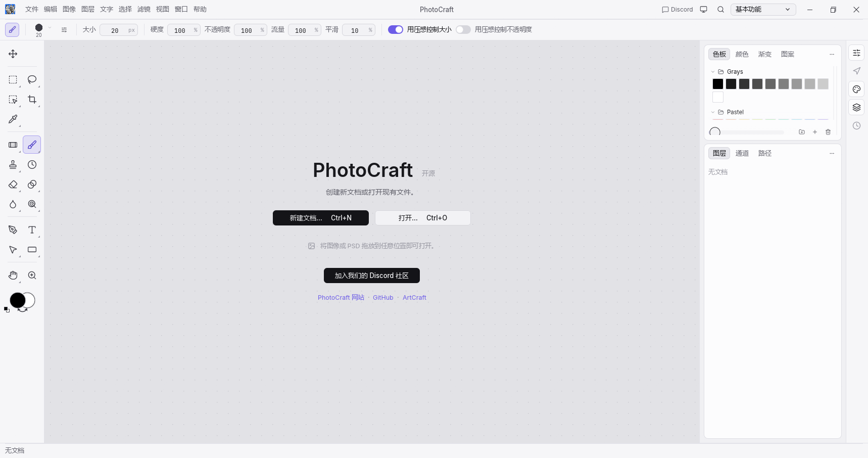Add a new swatch with plus icon
Screen dimensions: 868x458
(x=815, y=132)
